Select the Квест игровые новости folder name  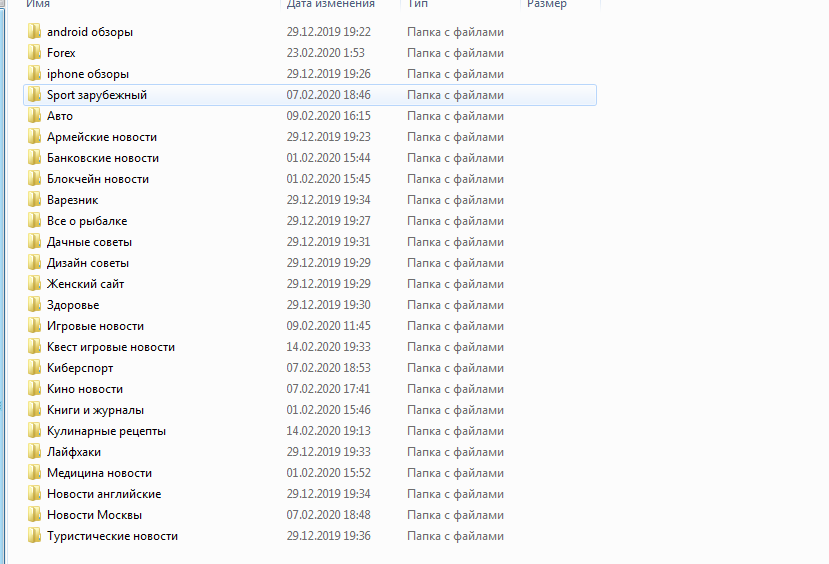point(111,347)
